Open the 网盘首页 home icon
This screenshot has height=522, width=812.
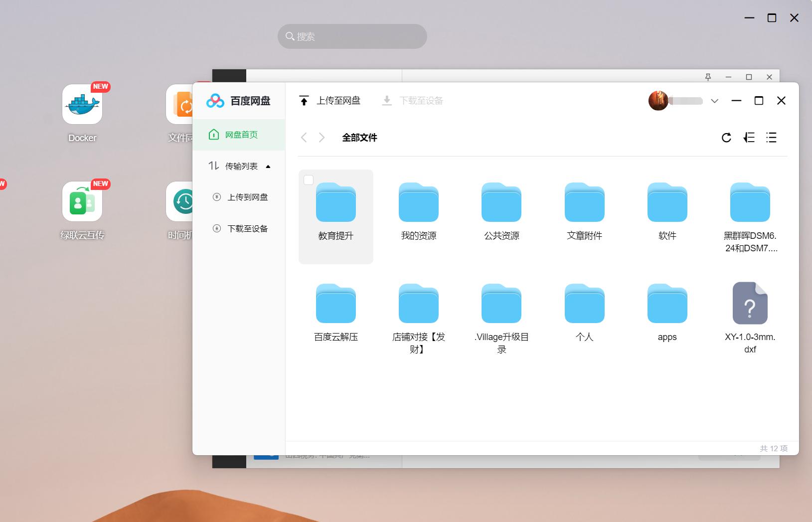[214, 134]
